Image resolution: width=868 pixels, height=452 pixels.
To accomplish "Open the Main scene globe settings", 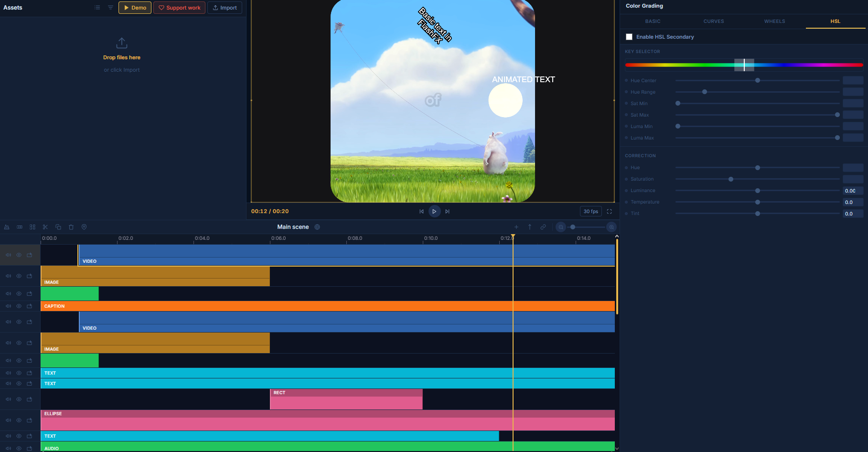I will pos(317,226).
